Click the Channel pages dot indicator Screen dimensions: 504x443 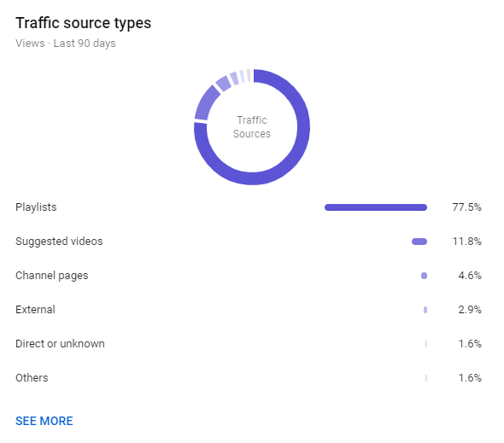424,276
